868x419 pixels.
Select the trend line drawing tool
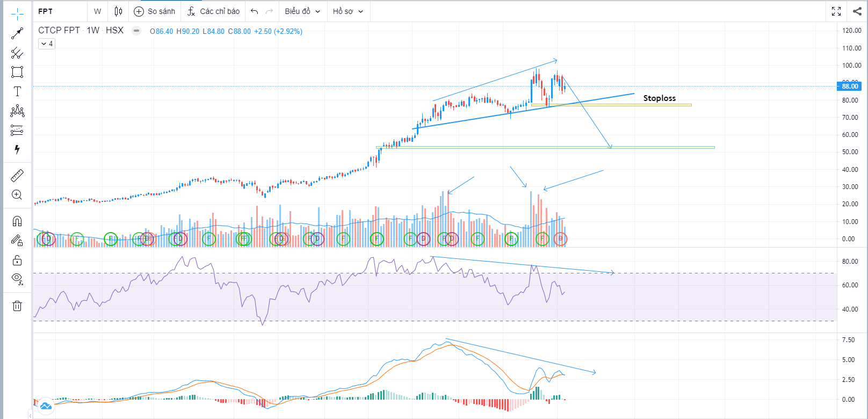[17, 33]
